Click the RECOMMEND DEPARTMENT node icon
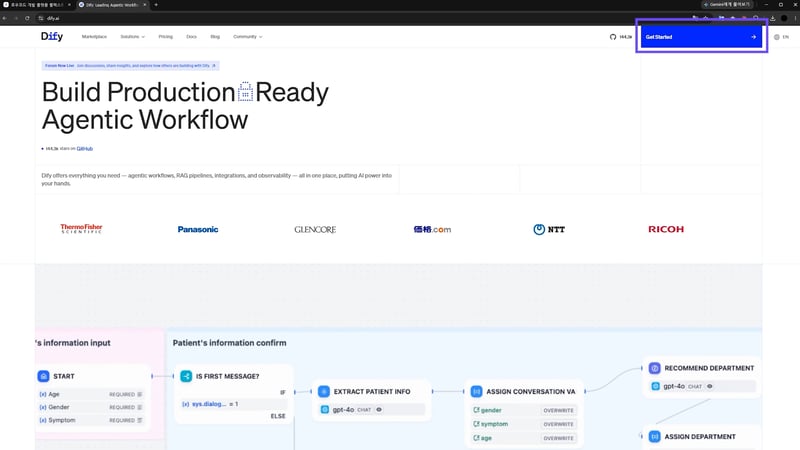Screen dimensions: 800x450 [x=655, y=368]
